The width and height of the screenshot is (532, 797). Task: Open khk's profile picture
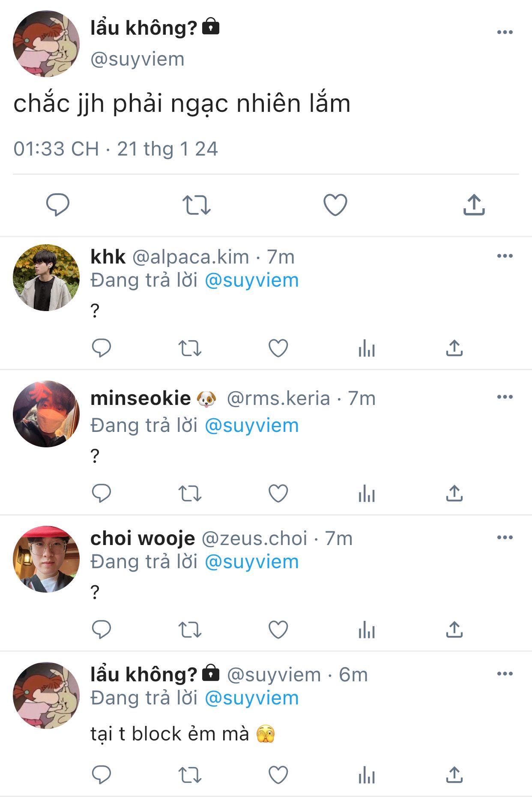46,278
